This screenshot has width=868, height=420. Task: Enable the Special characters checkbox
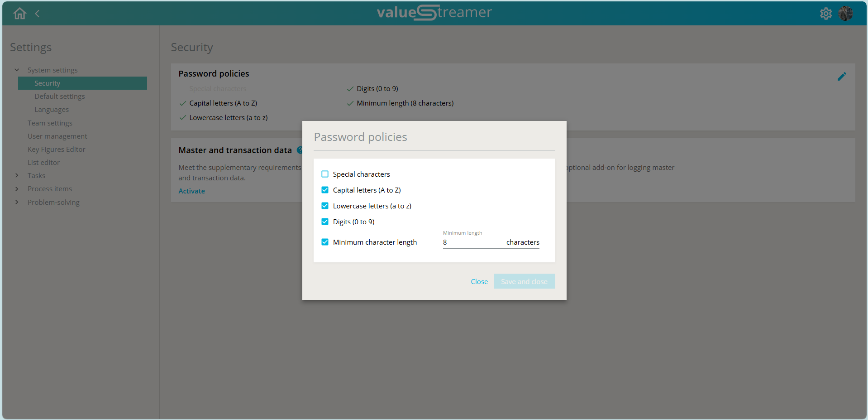pos(325,174)
